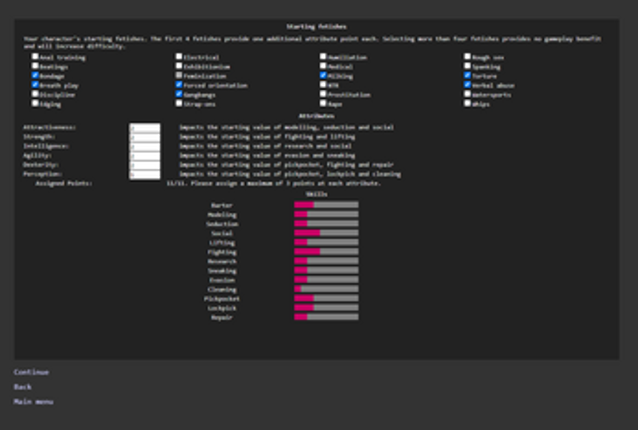The image size is (638, 430).
Task: Uncheck the Milking checkbox
Action: 323,75
